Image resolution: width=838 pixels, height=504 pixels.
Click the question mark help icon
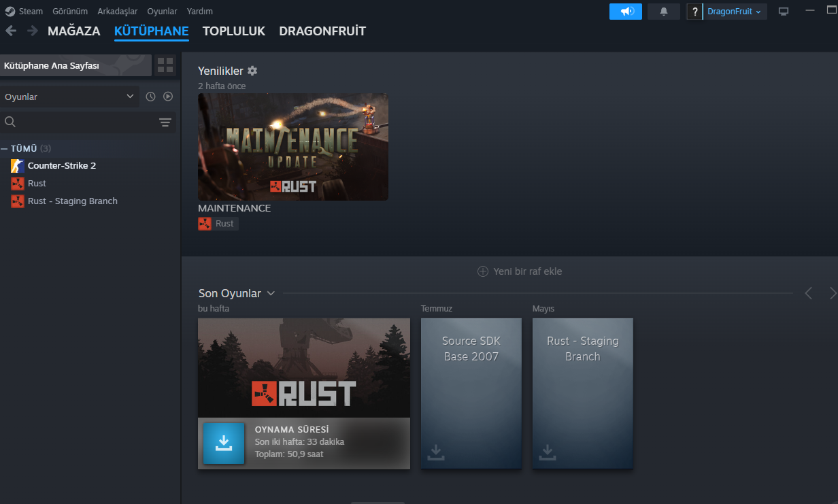694,12
